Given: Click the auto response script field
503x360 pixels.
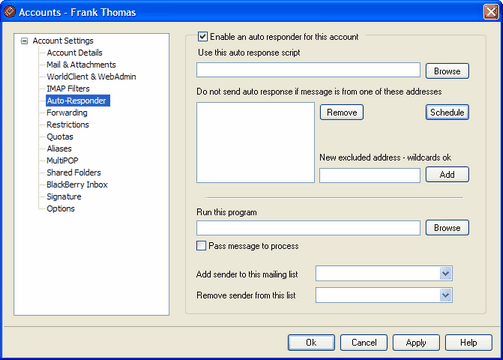Looking at the screenshot, I should click(x=308, y=70).
